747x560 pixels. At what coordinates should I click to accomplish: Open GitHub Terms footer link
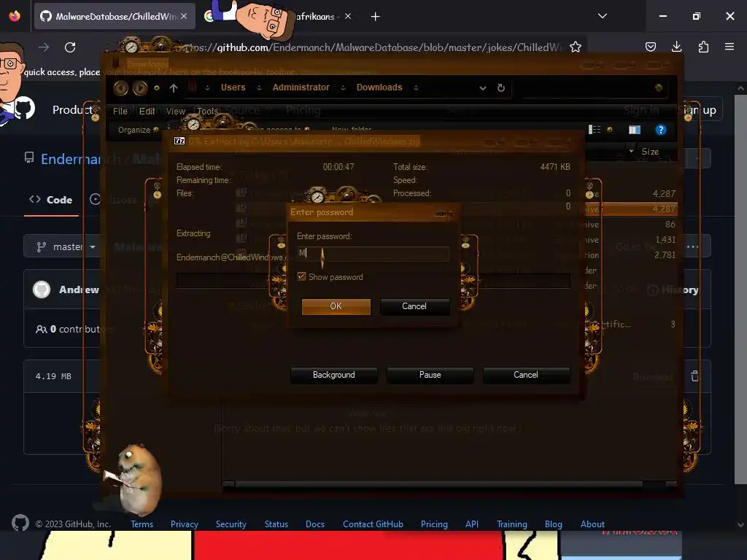142,524
